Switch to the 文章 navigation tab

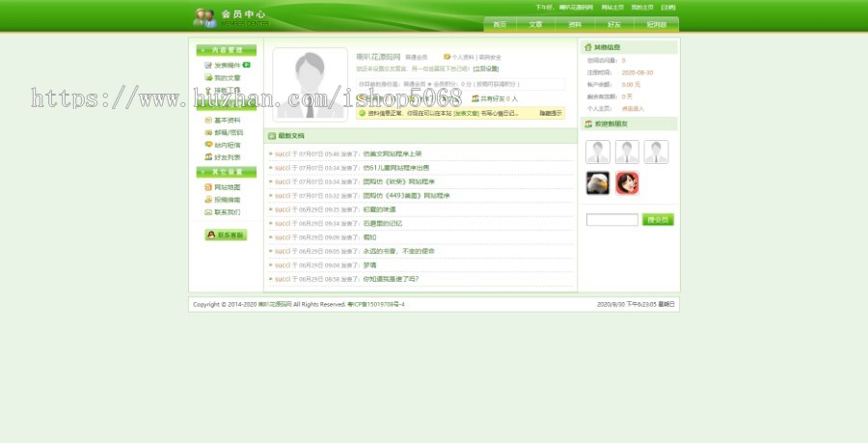(535, 24)
